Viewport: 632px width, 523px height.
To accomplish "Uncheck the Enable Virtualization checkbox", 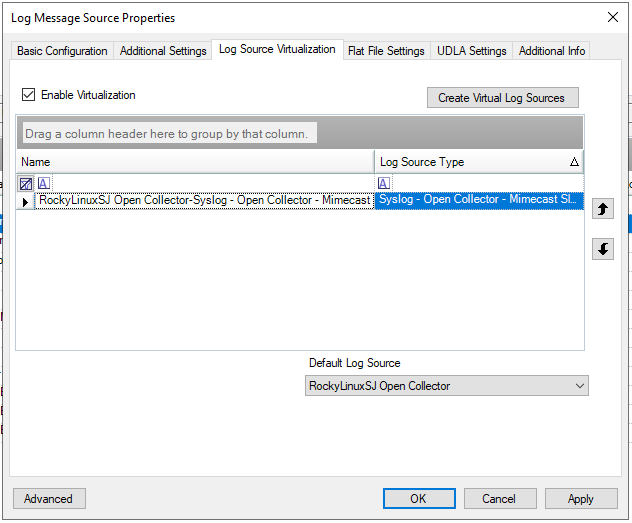I will 28,95.
